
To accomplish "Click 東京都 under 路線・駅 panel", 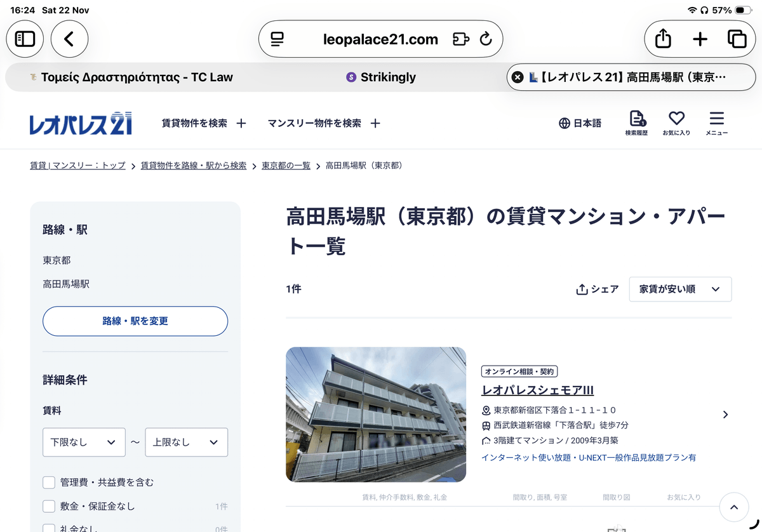I will 57,260.
